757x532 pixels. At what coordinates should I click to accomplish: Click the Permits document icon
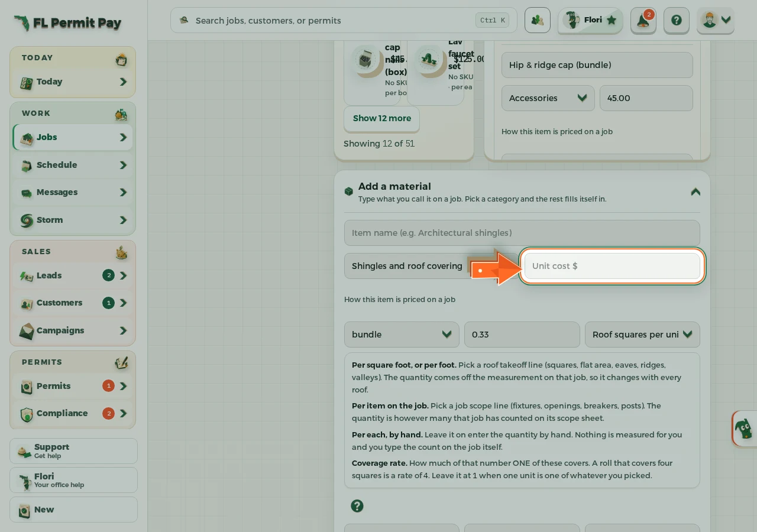tap(26, 387)
